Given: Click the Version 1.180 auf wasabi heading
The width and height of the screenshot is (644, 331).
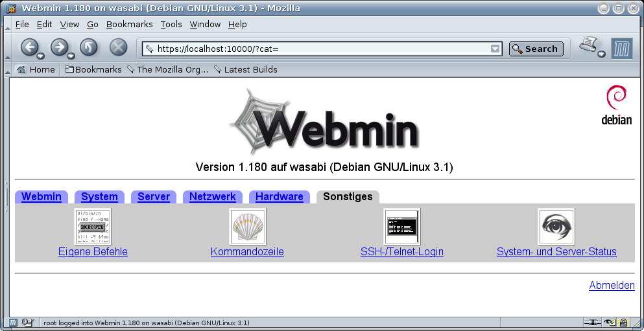Looking at the screenshot, I should (x=324, y=167).
